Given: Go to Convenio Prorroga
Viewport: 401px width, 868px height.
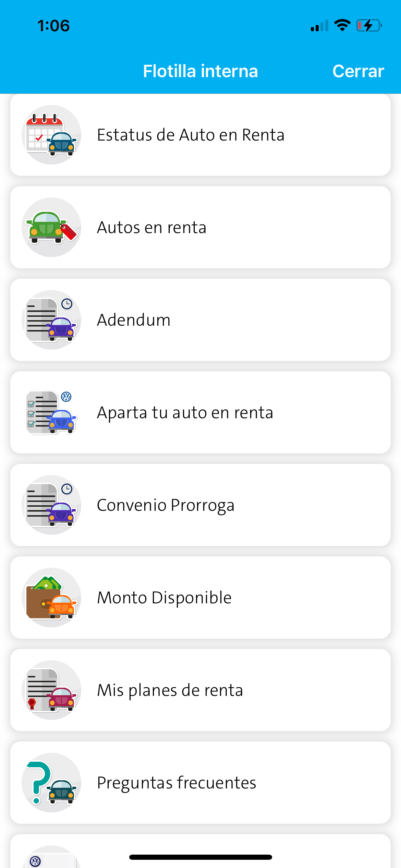Looking at the screenshot, I should click(x=166, y=505).
